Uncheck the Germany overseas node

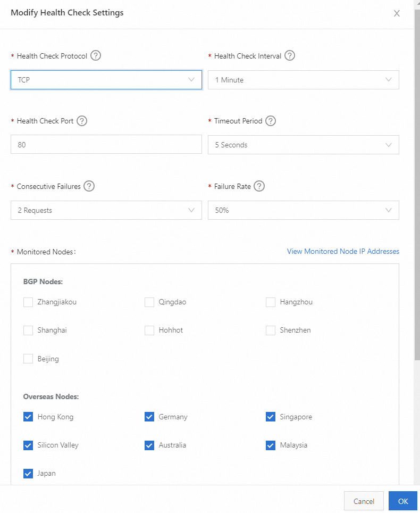pos(149,417)
